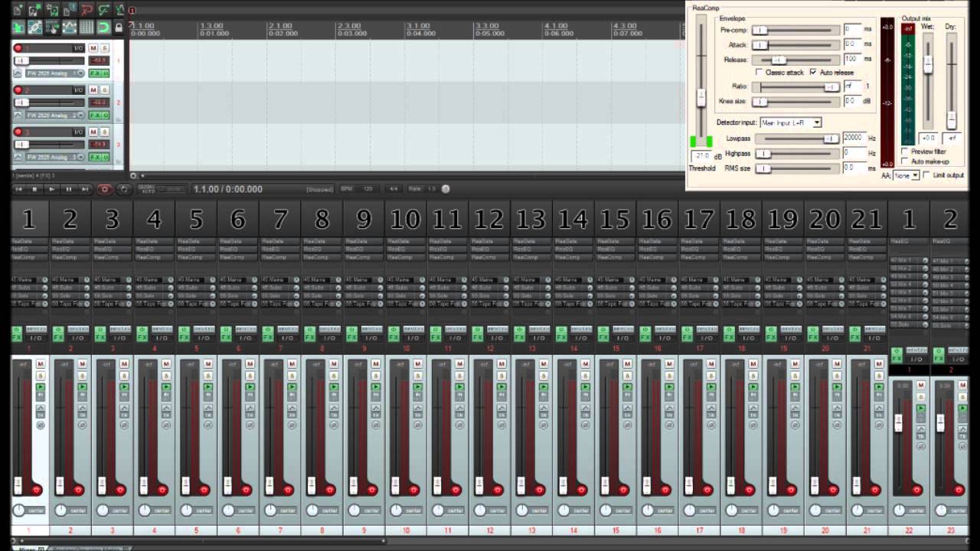Open Detector input dropdown

click(791, 122)
